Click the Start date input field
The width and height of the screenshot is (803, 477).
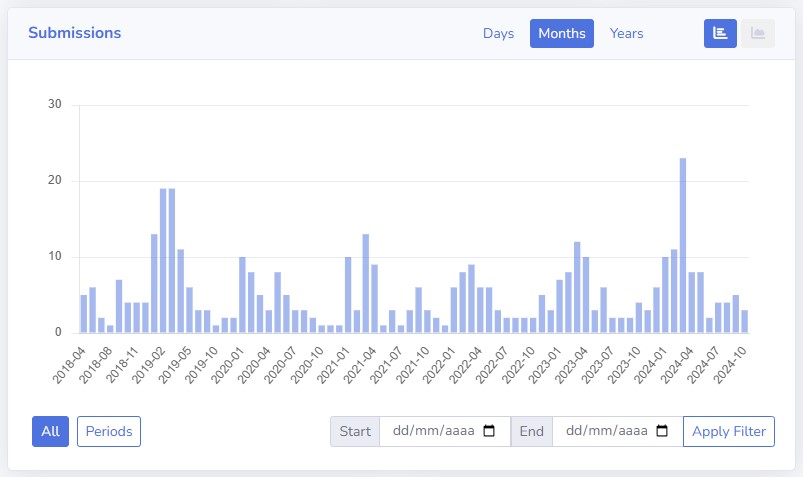tap(445, 431)
